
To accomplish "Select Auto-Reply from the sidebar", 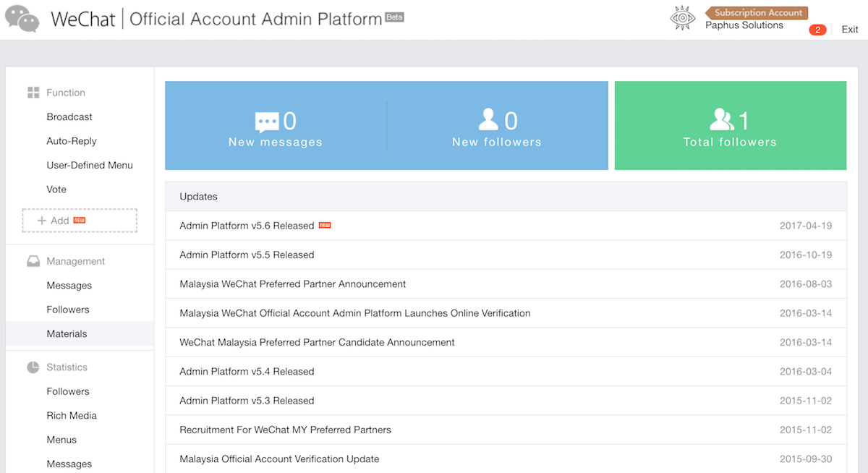I will pos(72,141).
